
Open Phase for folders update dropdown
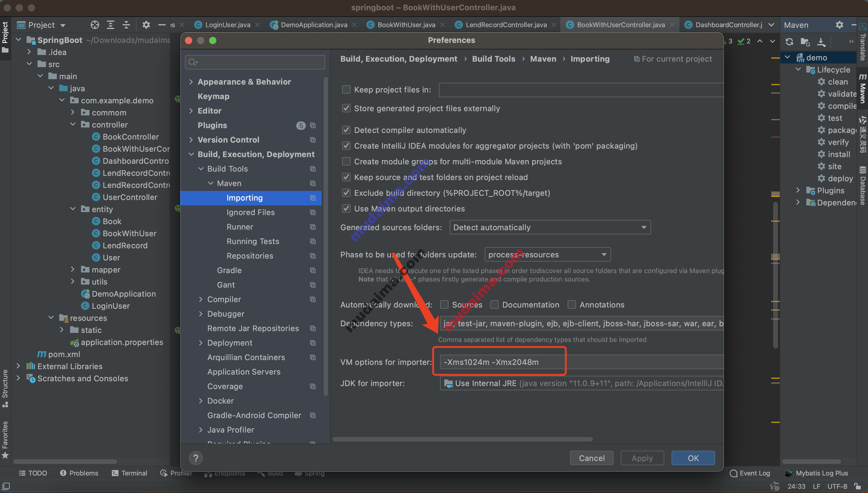[x=547, y=254]
